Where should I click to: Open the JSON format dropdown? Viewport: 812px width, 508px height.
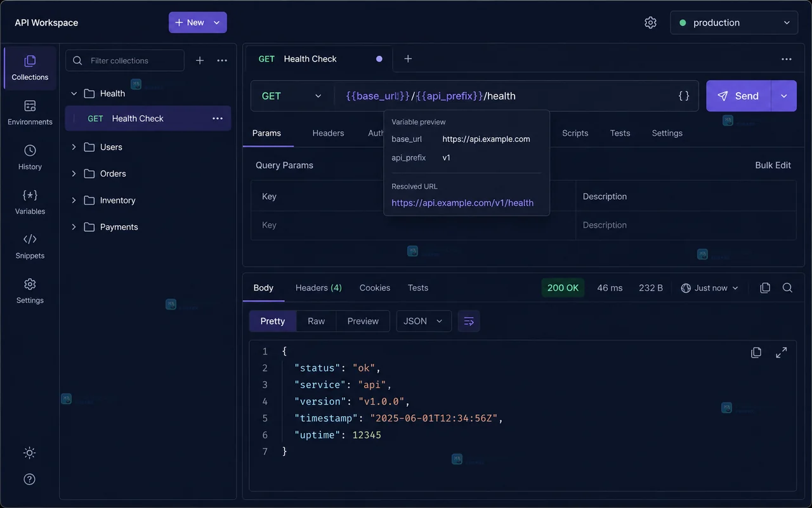click(x=424, y=322)
